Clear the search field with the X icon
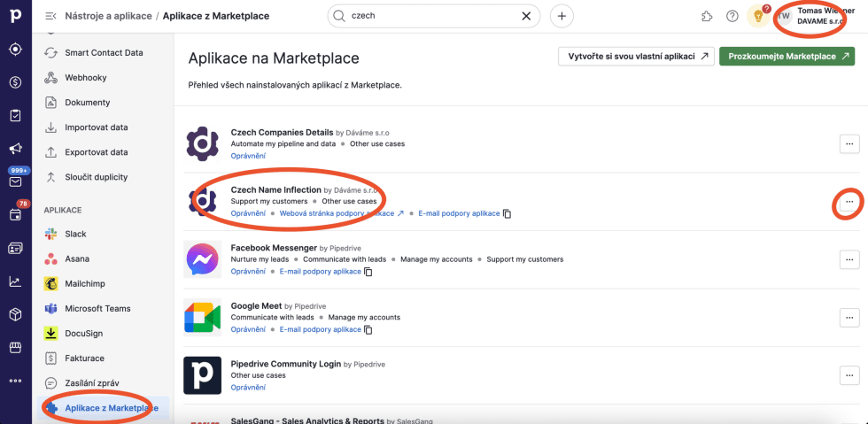This screenshot has width=868, height=424. [527, 16]
